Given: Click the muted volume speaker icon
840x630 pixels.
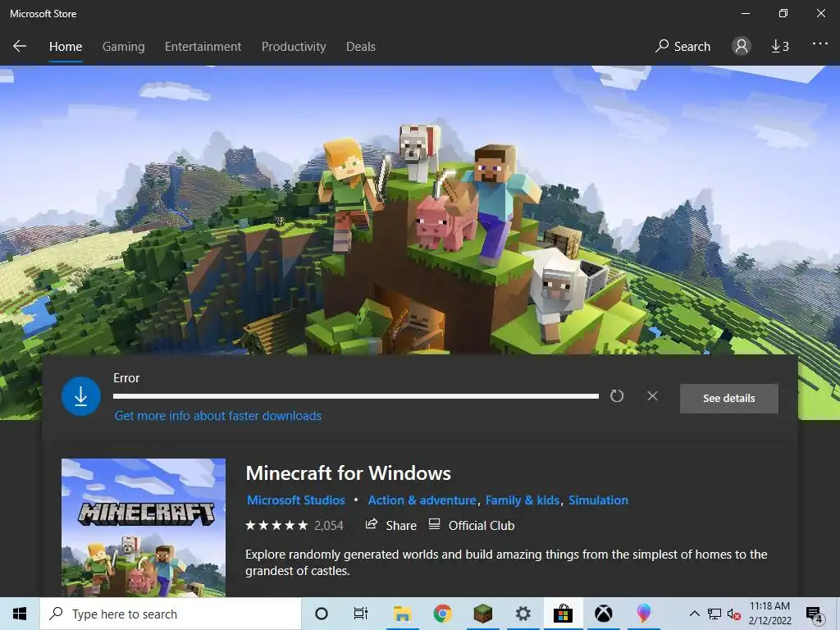Looking at the screenshot, I should [x=733, y=614].
